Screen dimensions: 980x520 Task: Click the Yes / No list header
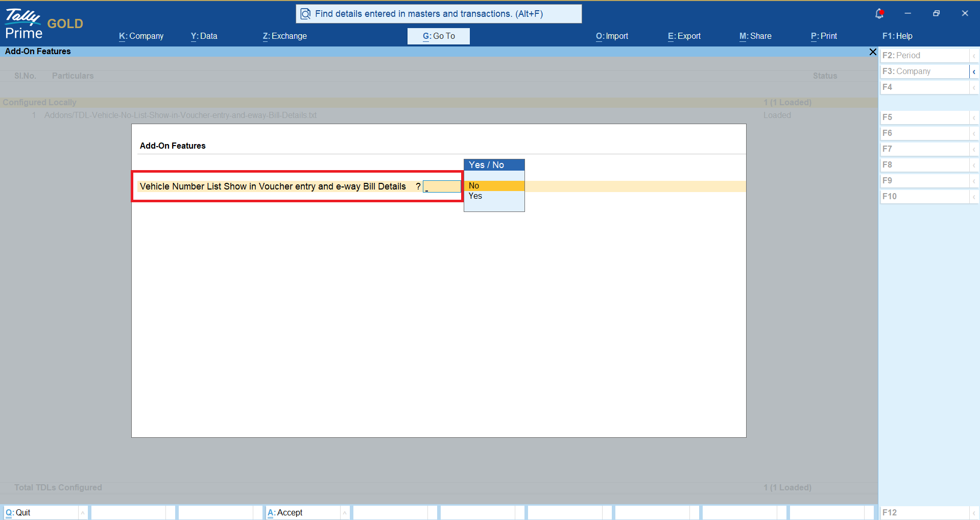(494, 165)
